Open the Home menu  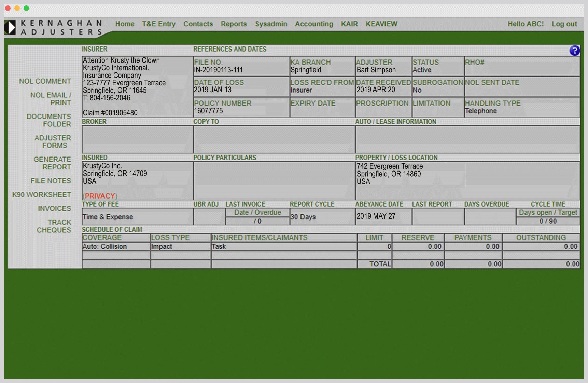(125, 24)
